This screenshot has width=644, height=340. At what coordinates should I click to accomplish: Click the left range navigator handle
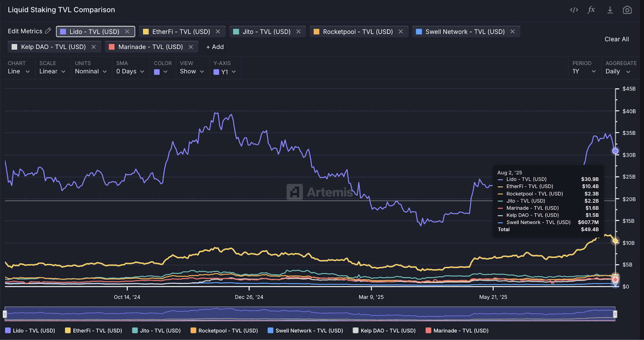[x=5, y=314]
